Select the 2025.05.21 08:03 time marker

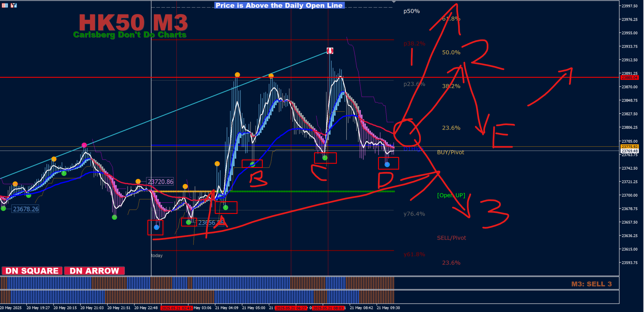[328, 308]
